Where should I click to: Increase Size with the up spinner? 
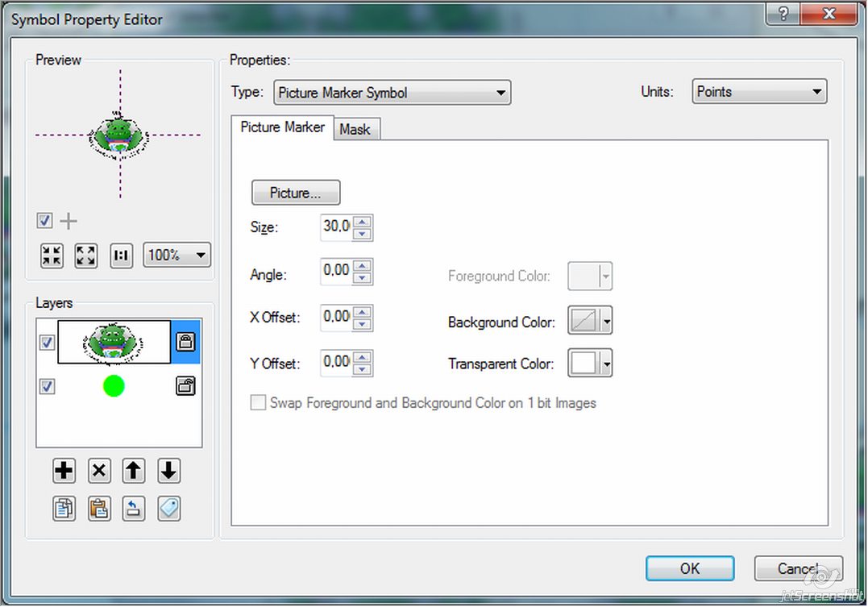[363, 222]
